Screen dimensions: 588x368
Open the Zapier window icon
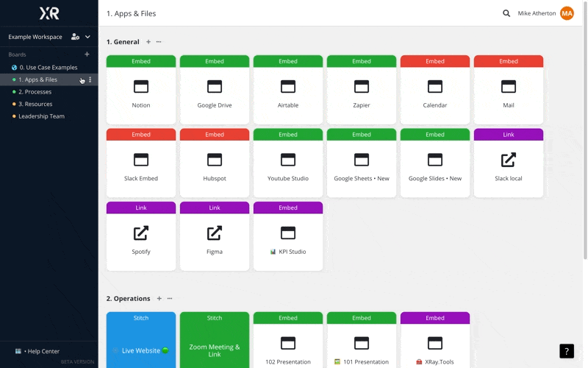click(362, 87)
